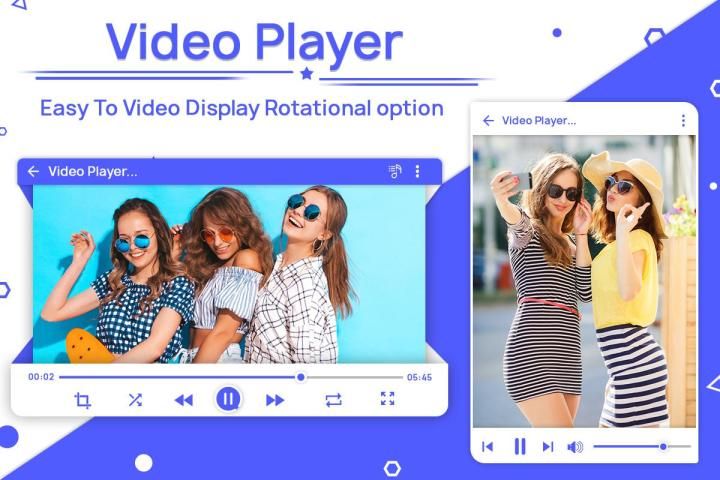Open three-dot overflow menu in landscape player

click(417, 171)
